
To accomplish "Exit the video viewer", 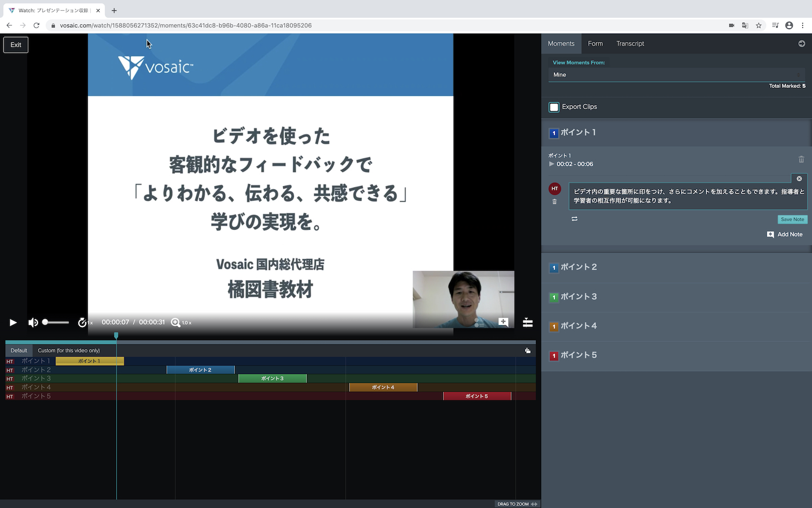I will tap(16, 45).
